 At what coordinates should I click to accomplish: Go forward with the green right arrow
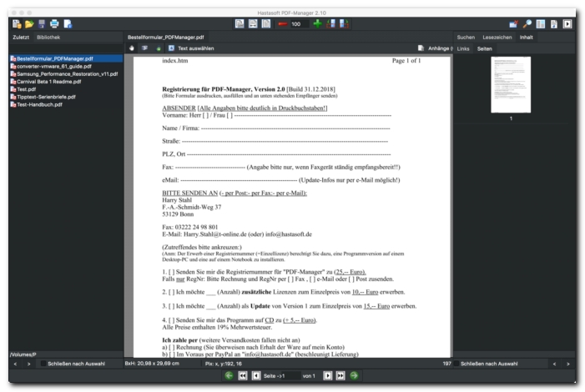click(354, 375)
